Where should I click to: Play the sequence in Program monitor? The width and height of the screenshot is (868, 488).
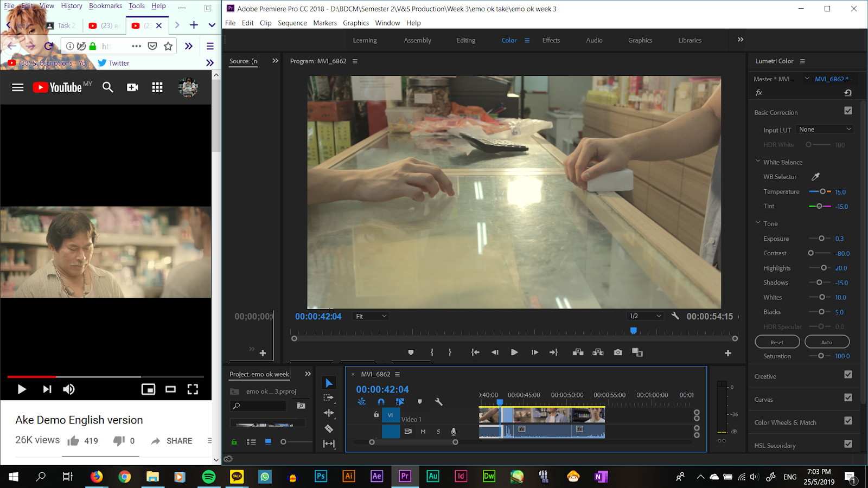point(514,352)
